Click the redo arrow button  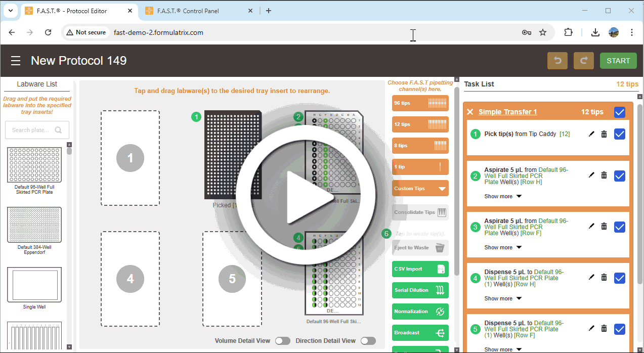coord(584,61)
